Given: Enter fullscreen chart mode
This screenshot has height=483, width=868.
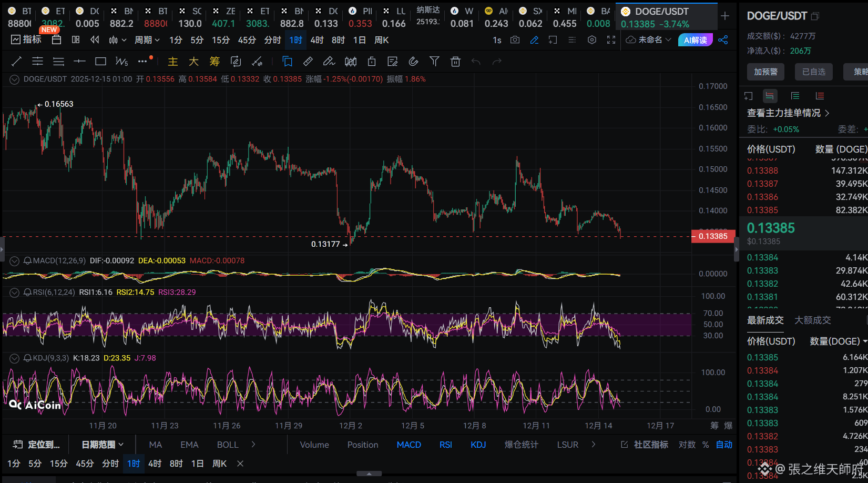Looking at the screenshot, I should (611, 40).
